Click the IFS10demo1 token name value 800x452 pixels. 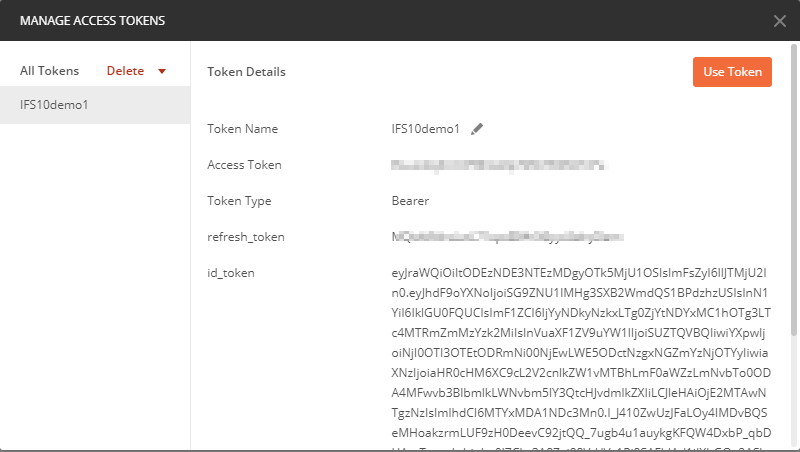[x=425, y=129]
